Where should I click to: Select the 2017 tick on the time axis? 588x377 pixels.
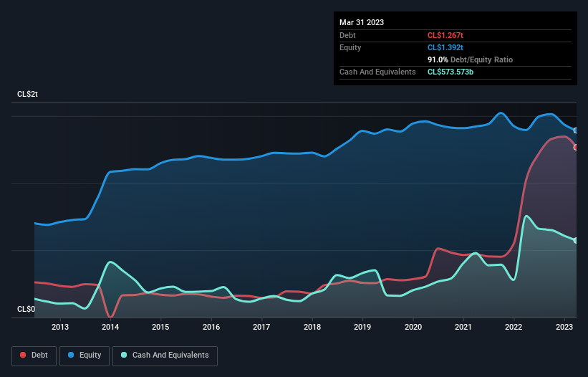pyautogui.click(x=261, y=328)
